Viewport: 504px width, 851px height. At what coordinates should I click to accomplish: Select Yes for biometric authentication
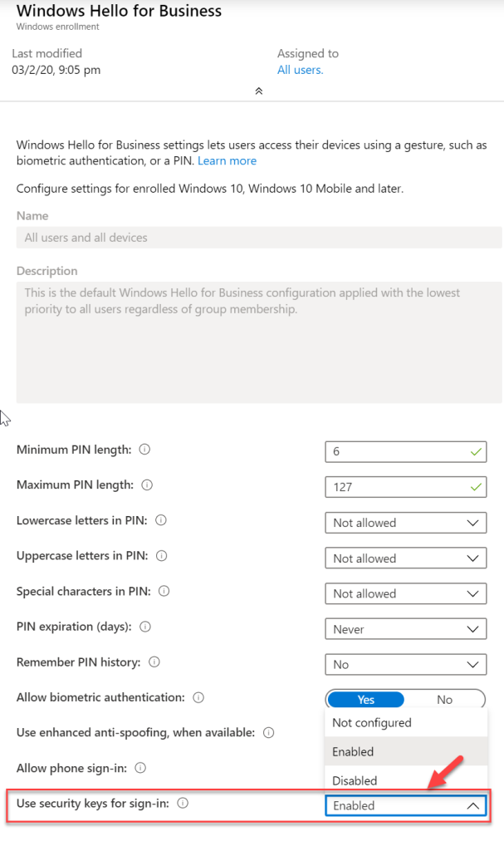(365, 699)
